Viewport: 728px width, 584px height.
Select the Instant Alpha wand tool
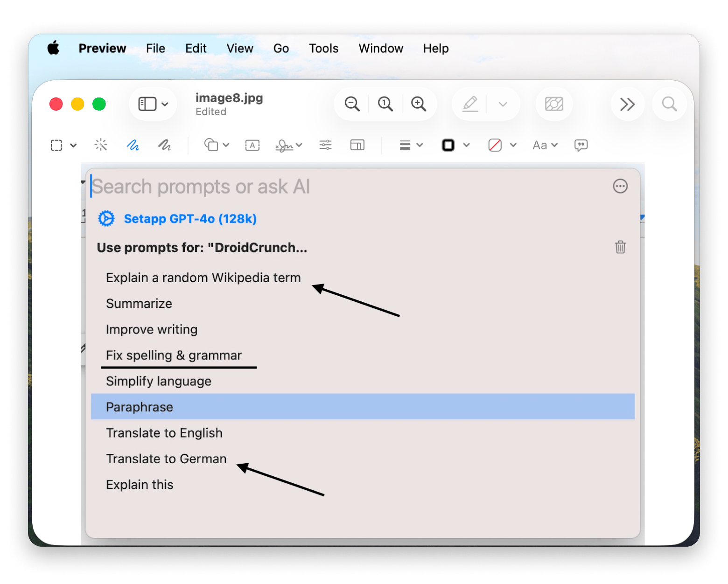pyautogui.click(x=101, y=145)
